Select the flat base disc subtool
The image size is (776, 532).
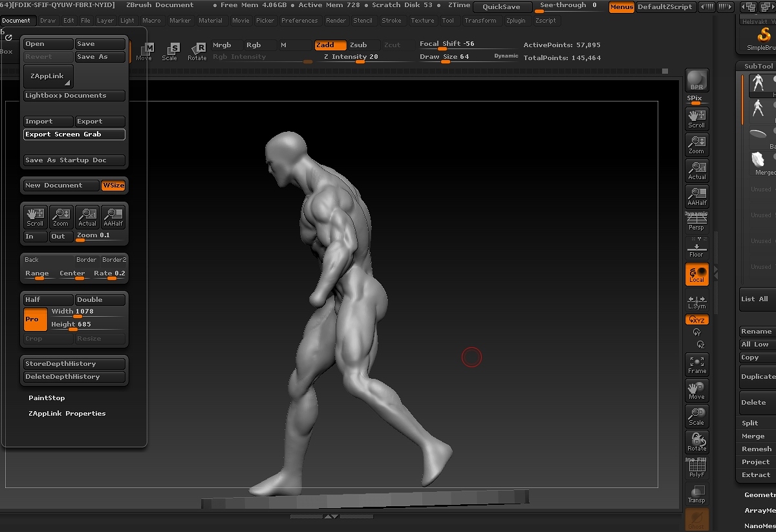coord(759,135)
